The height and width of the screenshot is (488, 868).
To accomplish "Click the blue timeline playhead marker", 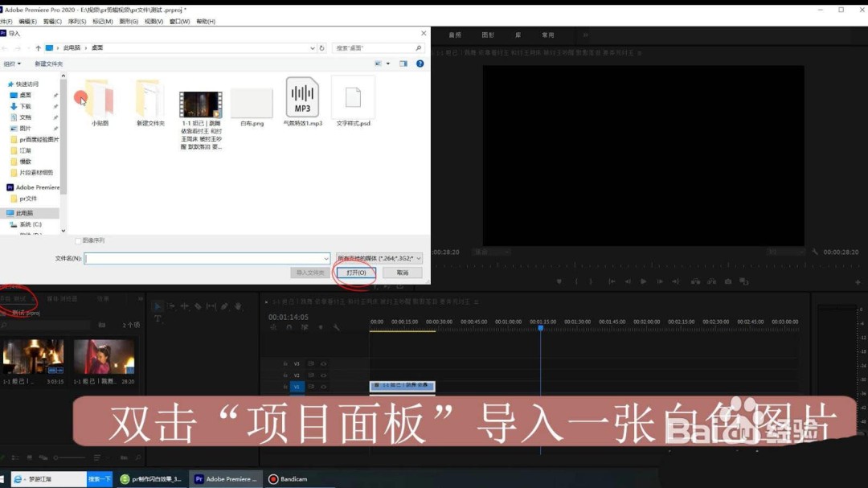I will click(x=541, y=328).
